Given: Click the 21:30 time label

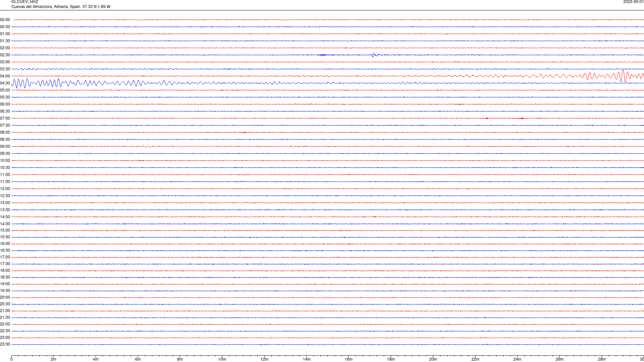Looking at the screenshot, I should pyautogui.click(x=5, y=317).
